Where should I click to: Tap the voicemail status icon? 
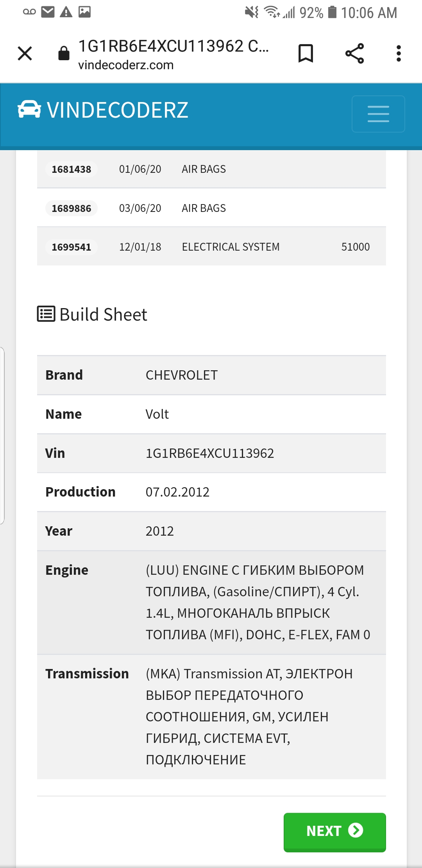click(x=29, y=12)
